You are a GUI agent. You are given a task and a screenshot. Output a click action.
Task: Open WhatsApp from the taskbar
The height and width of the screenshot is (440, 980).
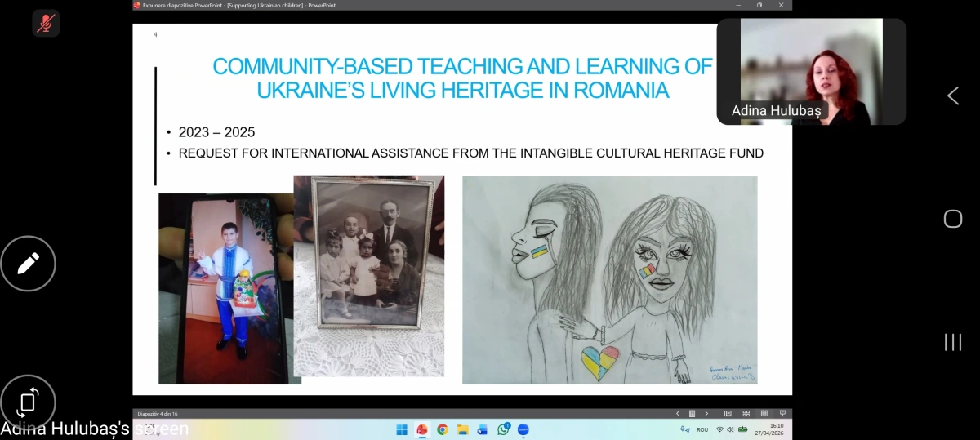coord(503,429)
